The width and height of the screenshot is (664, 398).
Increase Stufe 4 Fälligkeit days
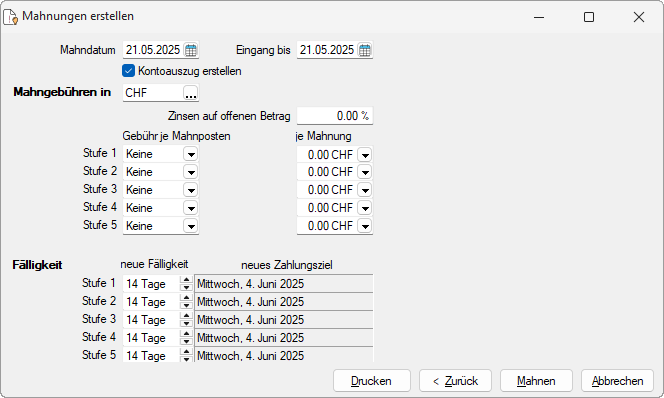(x=186, y=334)
